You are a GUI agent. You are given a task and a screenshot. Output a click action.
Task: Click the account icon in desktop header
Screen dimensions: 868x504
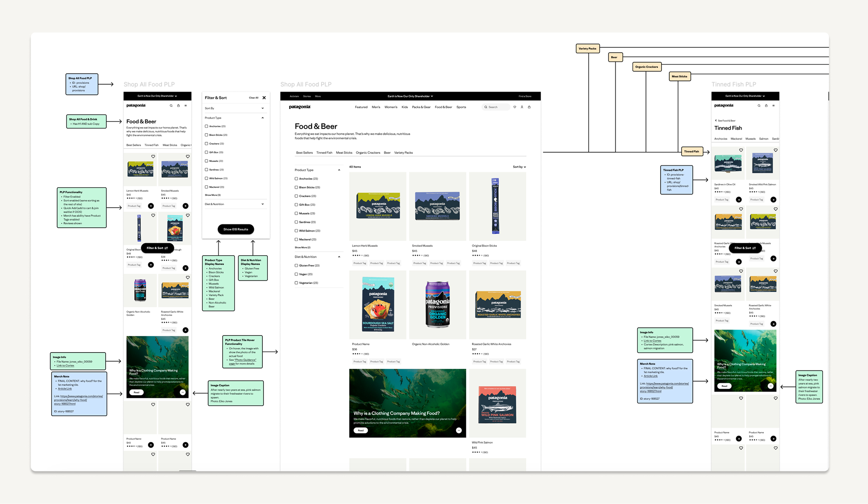click(522, 107)
